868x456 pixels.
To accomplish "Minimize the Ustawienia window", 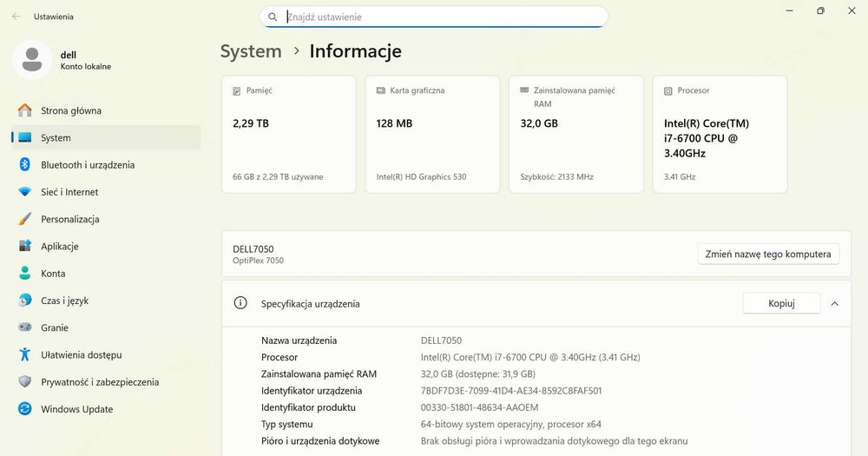I will pyautogui.click(x=790, y=10).
